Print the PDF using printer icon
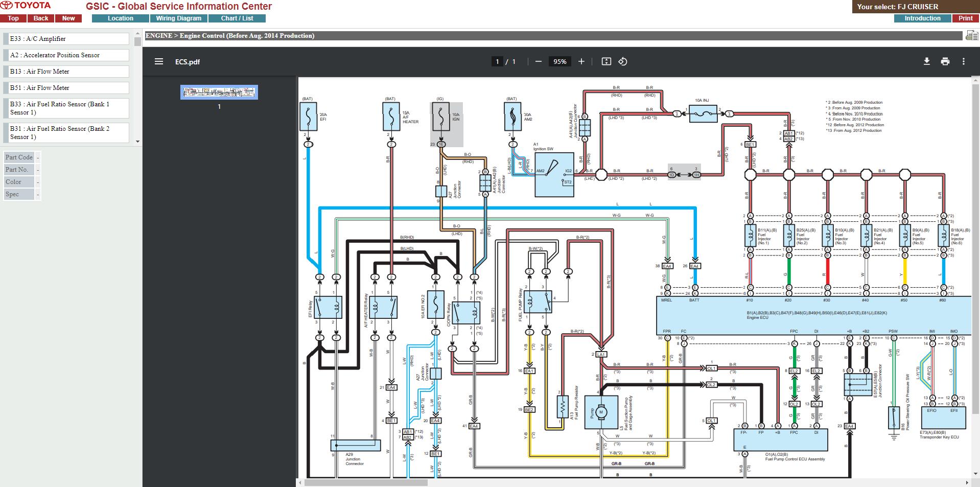Image resolution: width=980 pixels, height=487 pixels. 945,61
